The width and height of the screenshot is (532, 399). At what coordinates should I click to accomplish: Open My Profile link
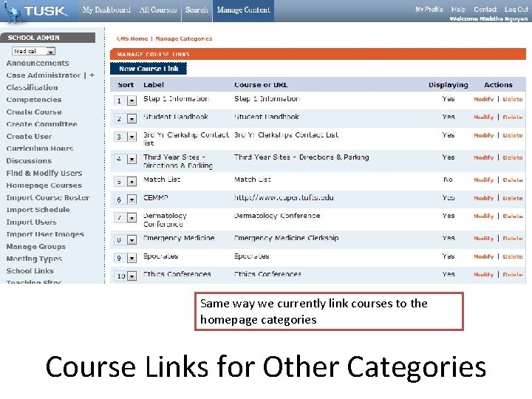pyautogui.click(x=429, y=10)
